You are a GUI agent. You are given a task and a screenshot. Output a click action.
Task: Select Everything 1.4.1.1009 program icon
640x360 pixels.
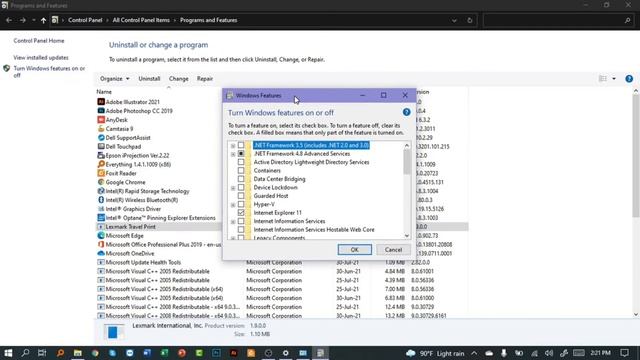point(101,164)
